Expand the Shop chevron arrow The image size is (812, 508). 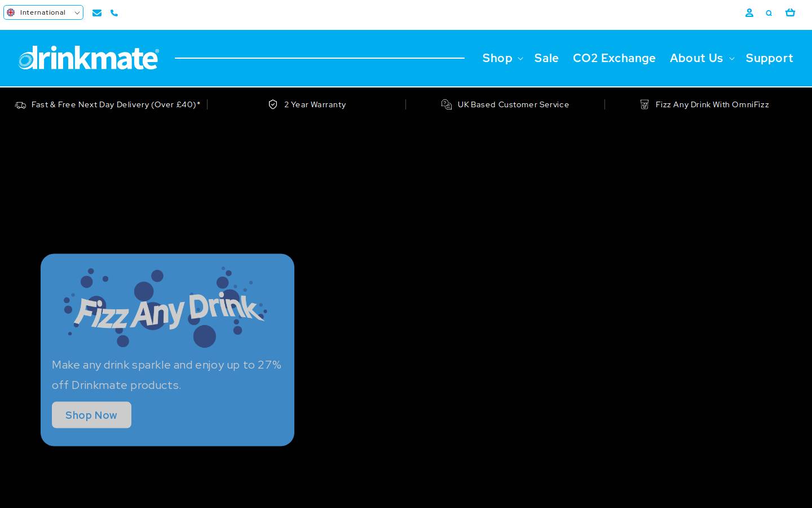point(520,59)
